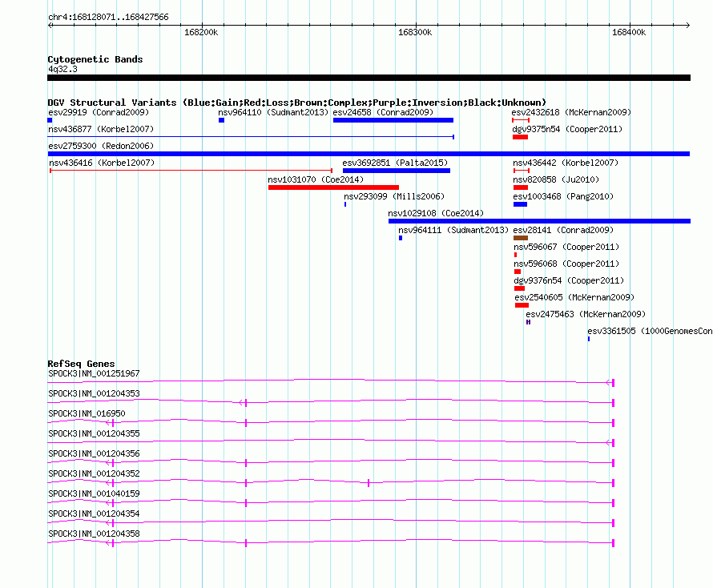The height and width of the screenshot is (588, 713).
Task: Click nsv293099 (Mills2006) variant label
Action: 394,196
